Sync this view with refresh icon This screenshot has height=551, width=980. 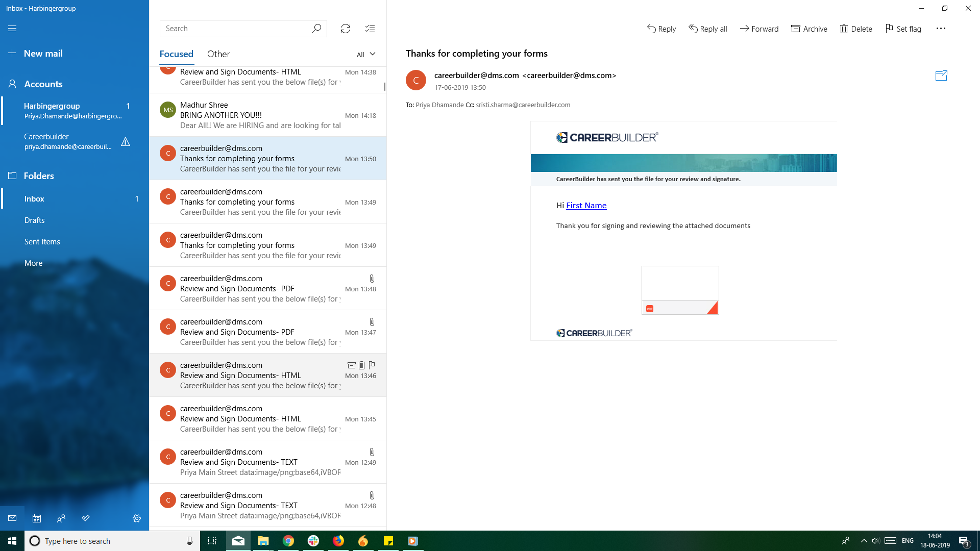point(346,29)
